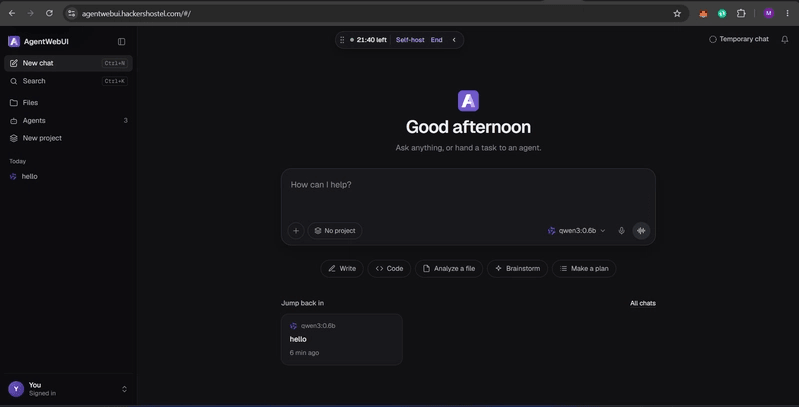Click the AgentWebUI logo in sidebar
The image size is (799, 407).
tap(14, 41)
